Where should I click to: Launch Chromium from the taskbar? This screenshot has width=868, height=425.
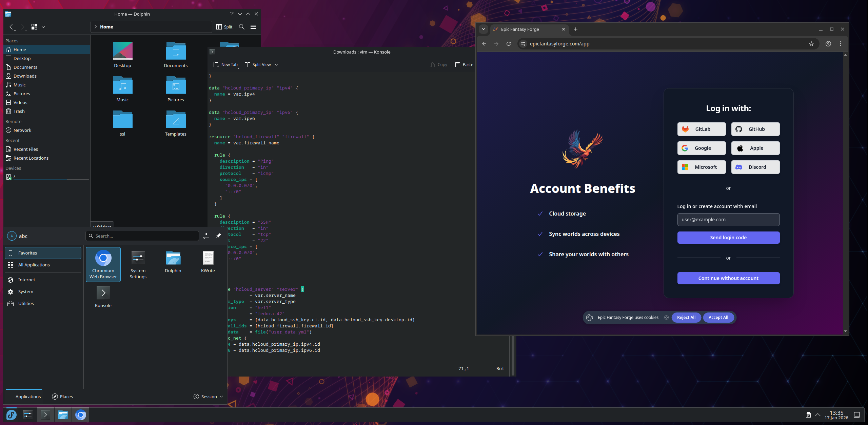click(80, 415)
